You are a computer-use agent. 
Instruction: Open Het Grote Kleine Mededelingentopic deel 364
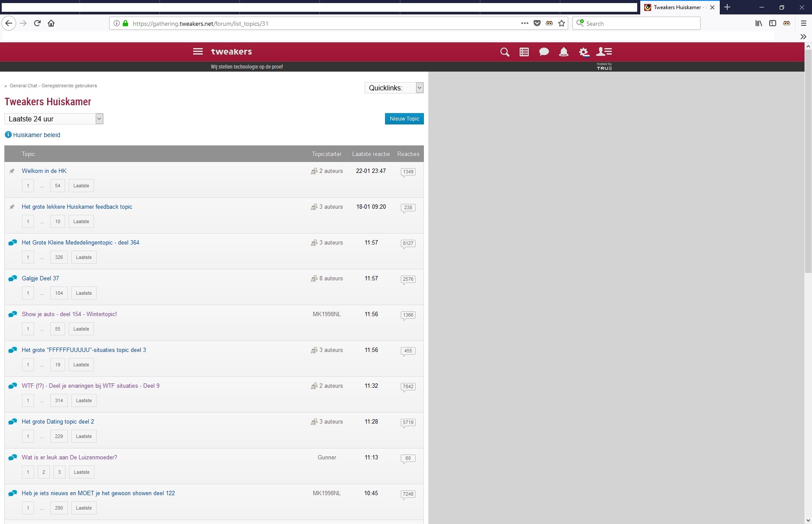(80, 242)
